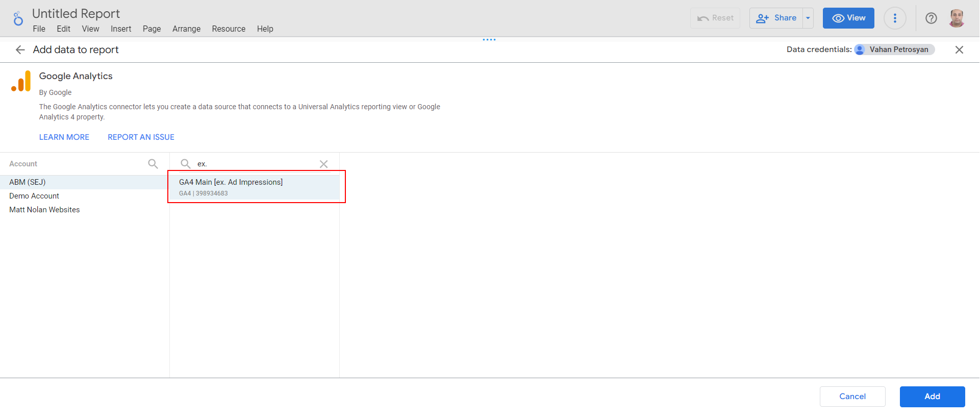Viewport: 980px width, 419px height.
Task: Clear the property search with X icon
Action: (323, 164)
